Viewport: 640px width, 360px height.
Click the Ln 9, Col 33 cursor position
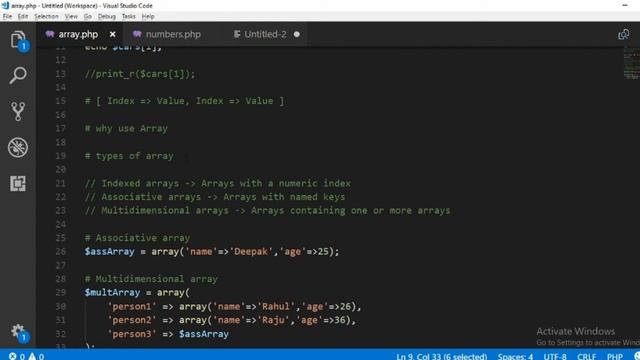coord(442,356)
